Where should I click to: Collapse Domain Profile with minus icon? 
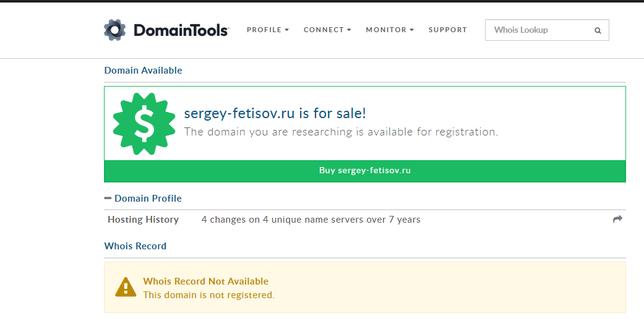pyautogui.click(x=108, y=199)
